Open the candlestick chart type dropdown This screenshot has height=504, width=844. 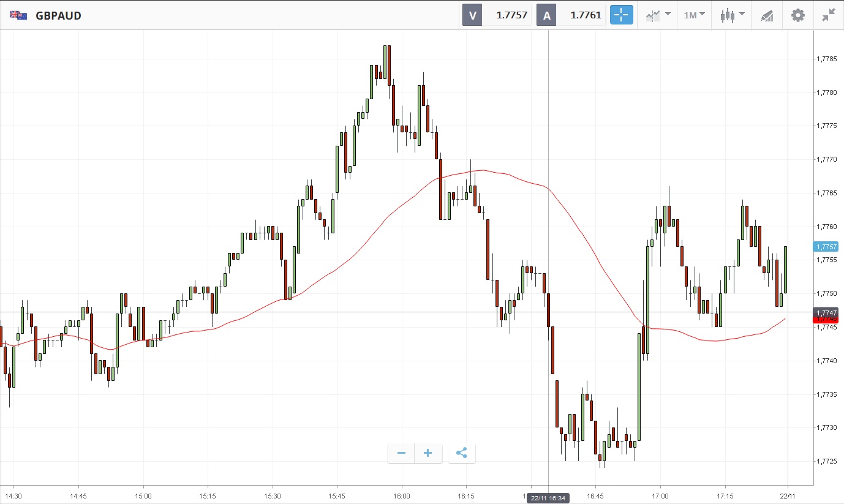coord(733,15)
